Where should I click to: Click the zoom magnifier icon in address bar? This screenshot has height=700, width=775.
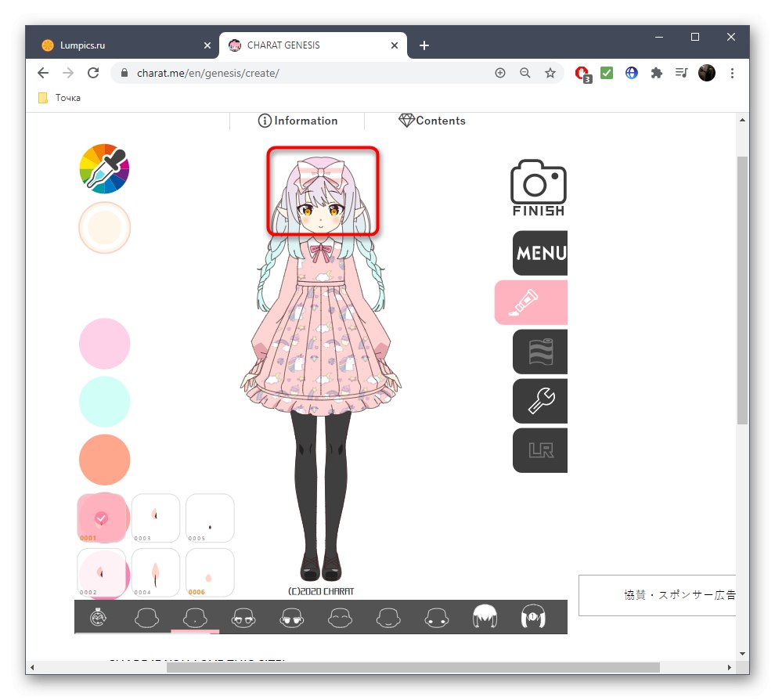pos(525,73)
